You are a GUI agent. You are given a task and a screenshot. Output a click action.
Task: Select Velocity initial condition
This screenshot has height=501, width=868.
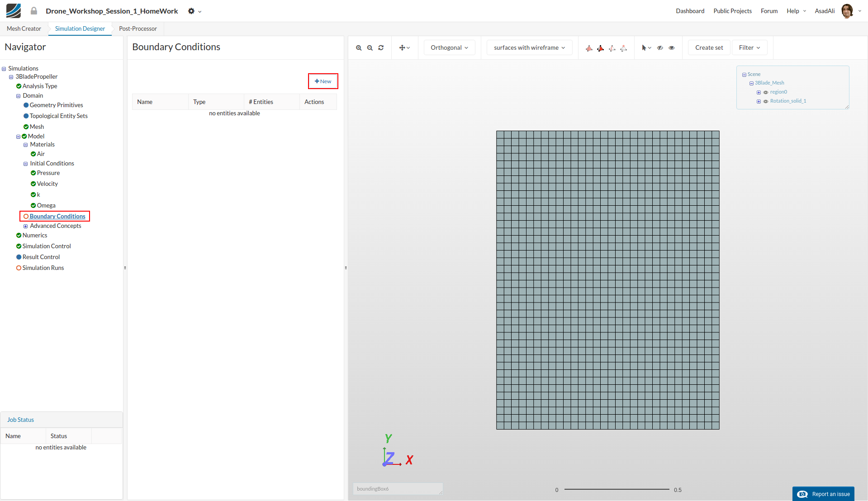[x=47, y=184]
